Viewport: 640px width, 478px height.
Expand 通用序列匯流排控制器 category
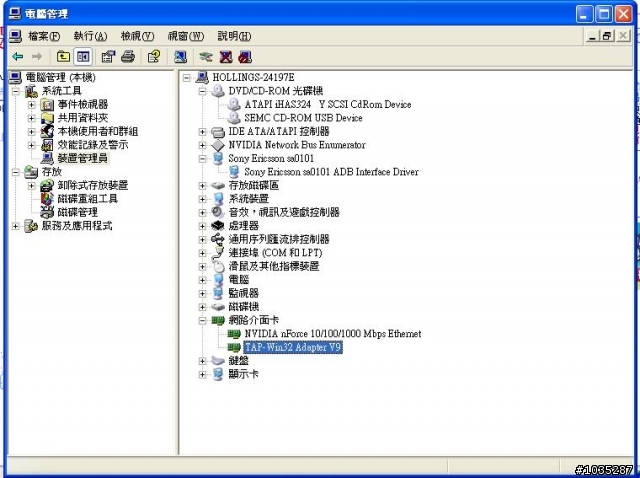(x=202, y=240)
